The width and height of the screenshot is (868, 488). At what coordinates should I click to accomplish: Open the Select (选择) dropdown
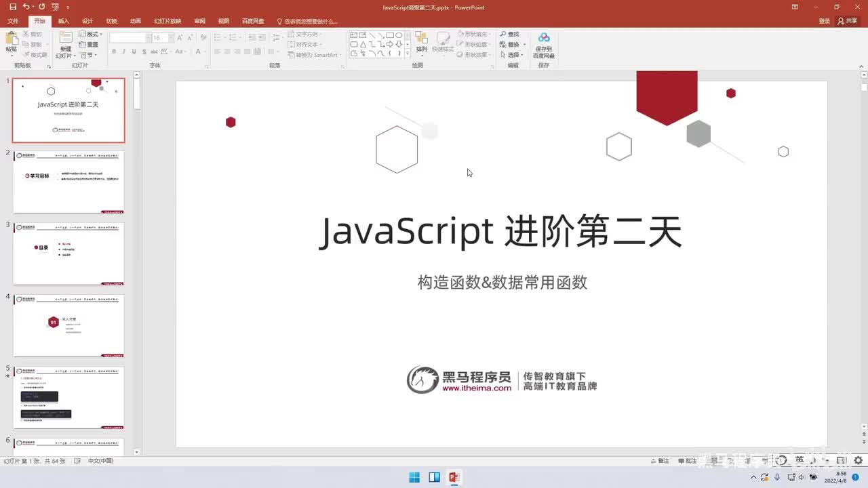(x=512, y=55)
